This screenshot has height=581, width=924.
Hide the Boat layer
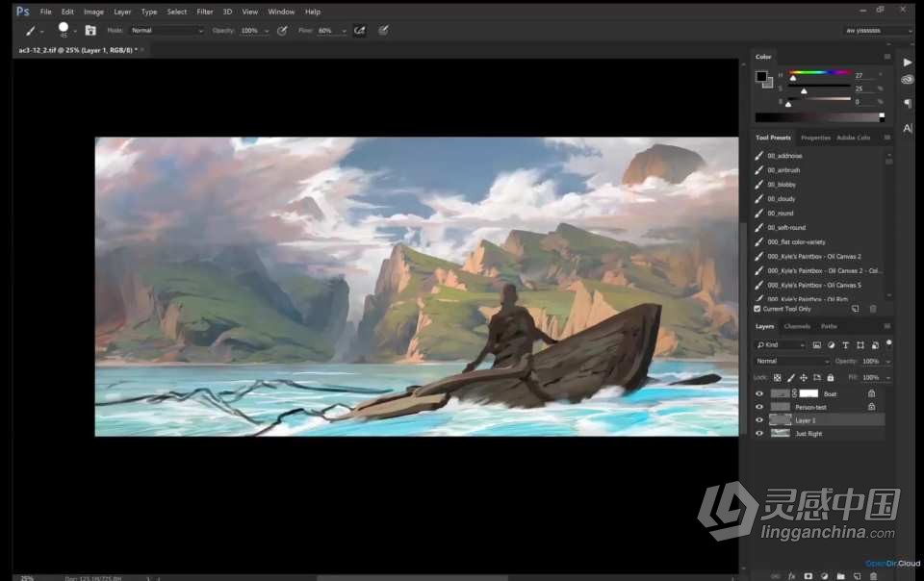[x=759, y=393]
